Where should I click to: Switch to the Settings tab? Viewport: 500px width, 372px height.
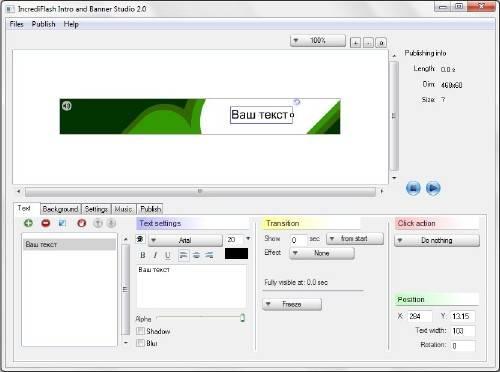[96, 209]
